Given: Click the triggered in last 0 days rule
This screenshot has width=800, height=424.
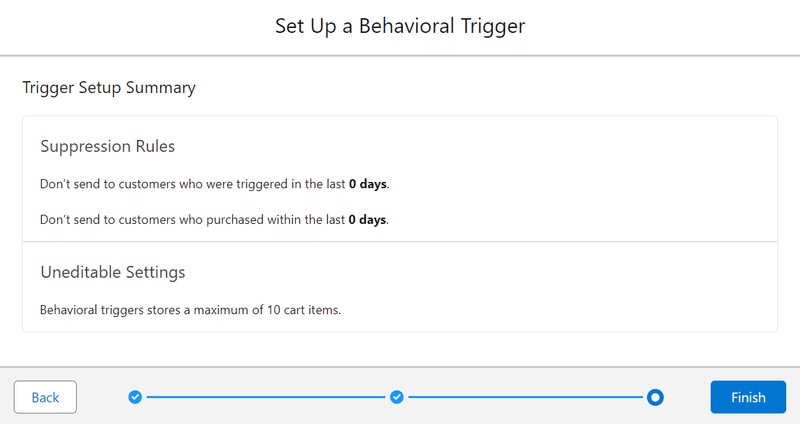Looking at the screenshot, I should [x=215, y=184].
